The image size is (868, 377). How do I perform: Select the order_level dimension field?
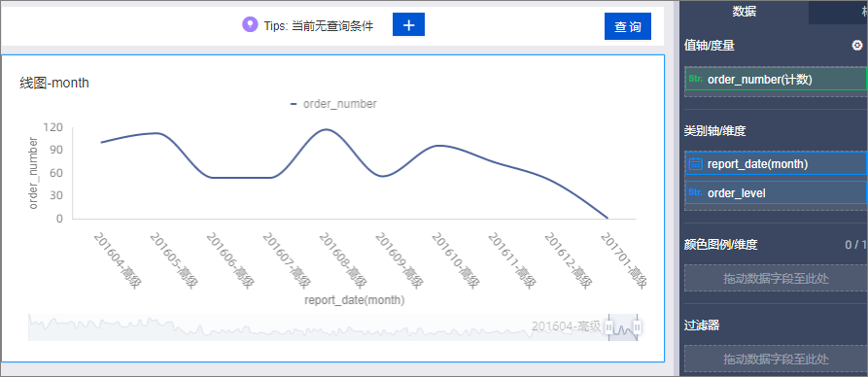(x=776, y=192)
